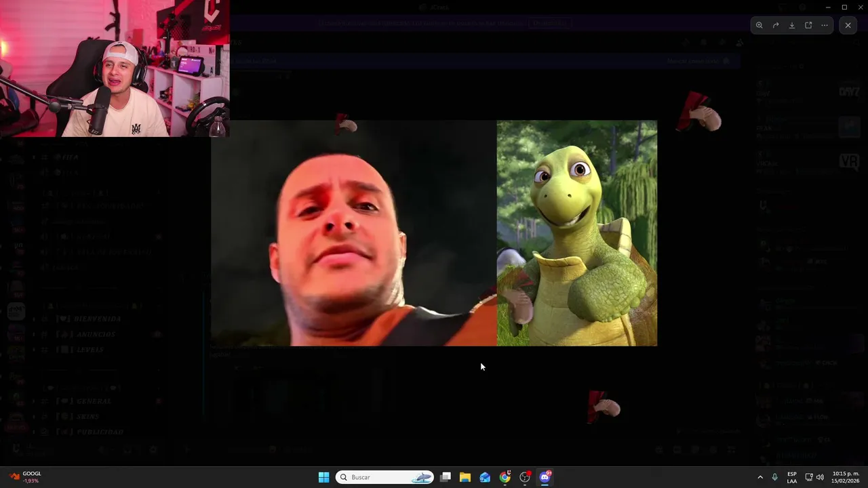Open the three-dots more options menu

(825, 25)
